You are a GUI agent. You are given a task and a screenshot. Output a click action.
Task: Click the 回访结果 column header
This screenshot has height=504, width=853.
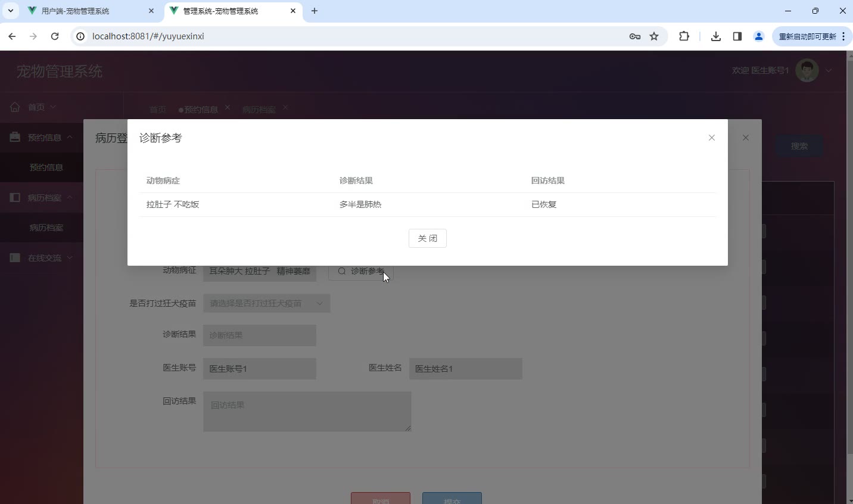click(x=548, y=181)
